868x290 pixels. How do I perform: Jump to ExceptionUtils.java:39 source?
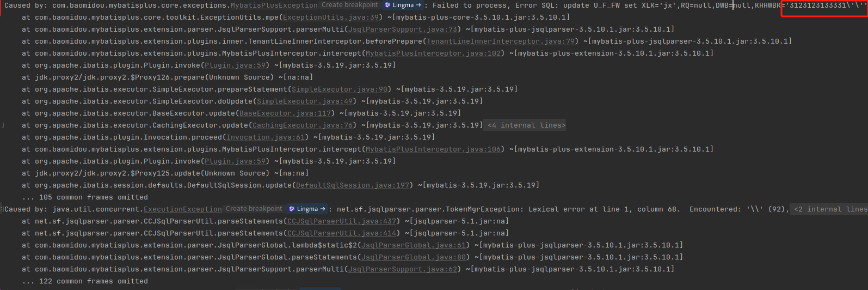pos(331,17)
